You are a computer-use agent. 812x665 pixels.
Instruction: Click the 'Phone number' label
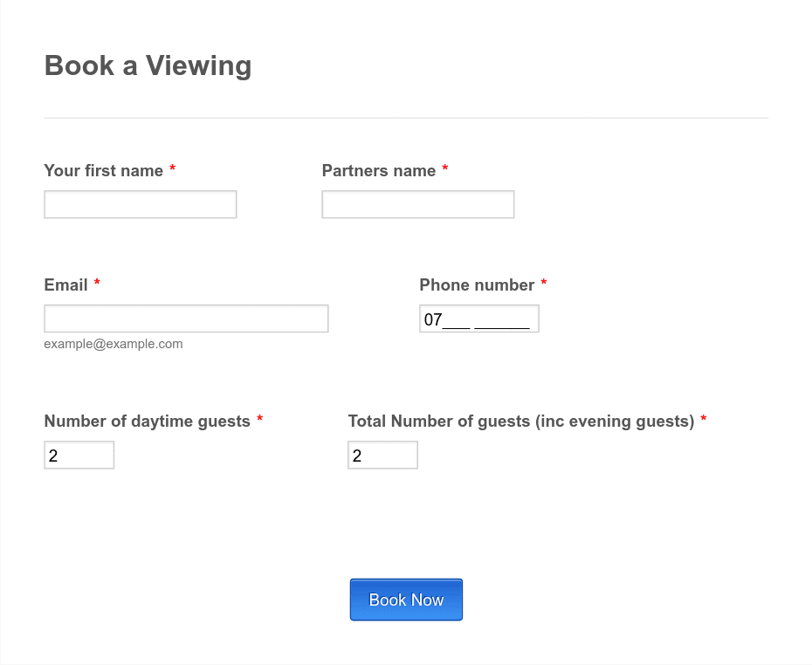point(477,285)
